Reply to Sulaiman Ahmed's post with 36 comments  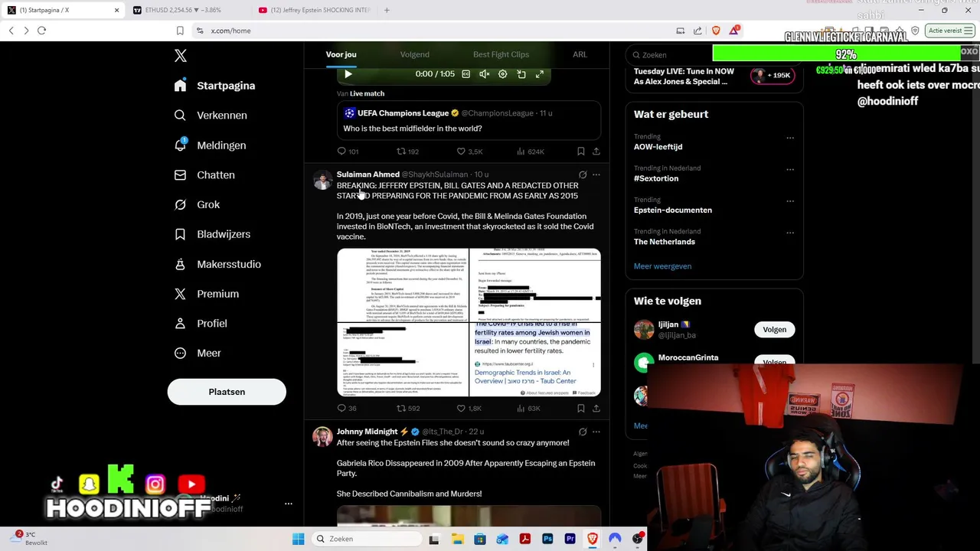pos(347,409)
